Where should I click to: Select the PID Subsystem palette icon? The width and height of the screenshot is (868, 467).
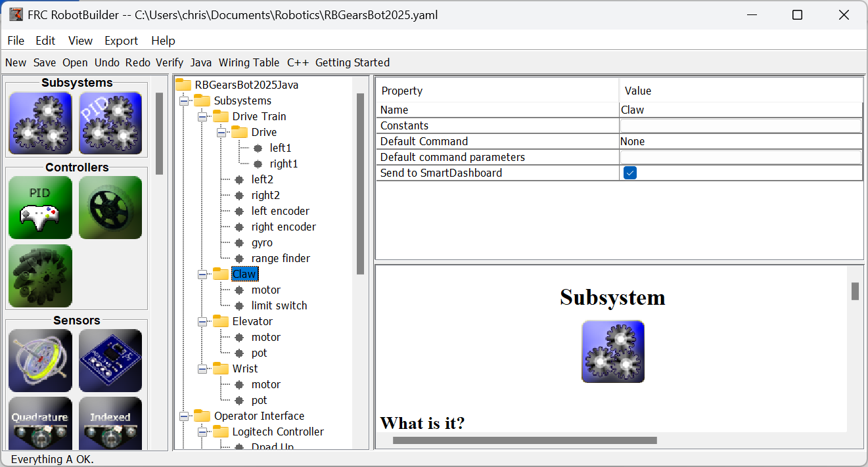(110, 123)
